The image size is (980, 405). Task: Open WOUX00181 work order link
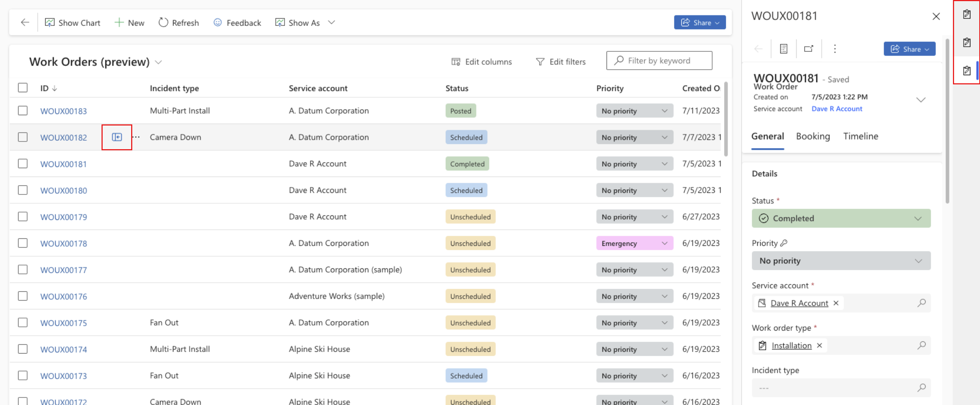(63, 164)
